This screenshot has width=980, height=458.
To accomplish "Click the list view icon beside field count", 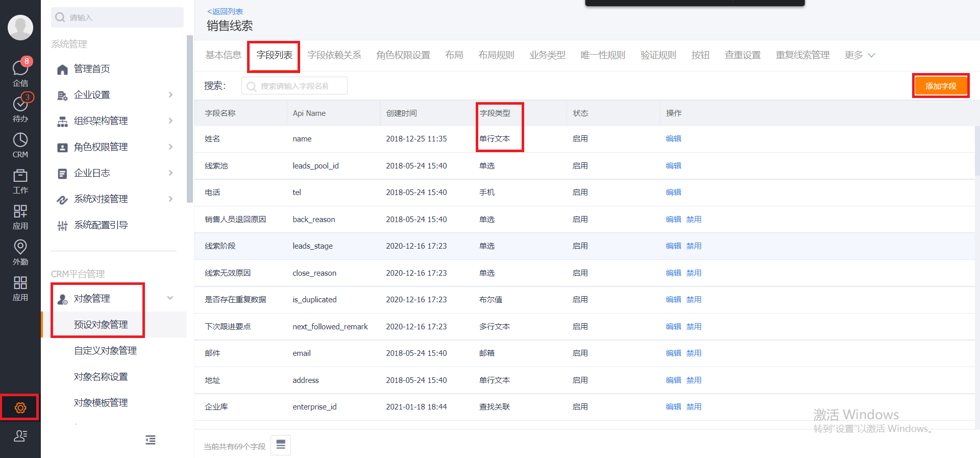I will tap(281, 445).
